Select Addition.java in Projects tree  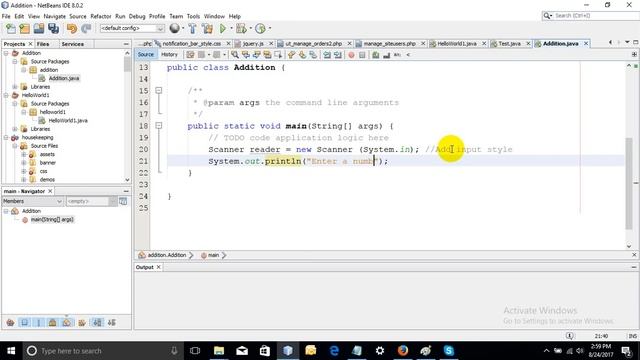64,78
